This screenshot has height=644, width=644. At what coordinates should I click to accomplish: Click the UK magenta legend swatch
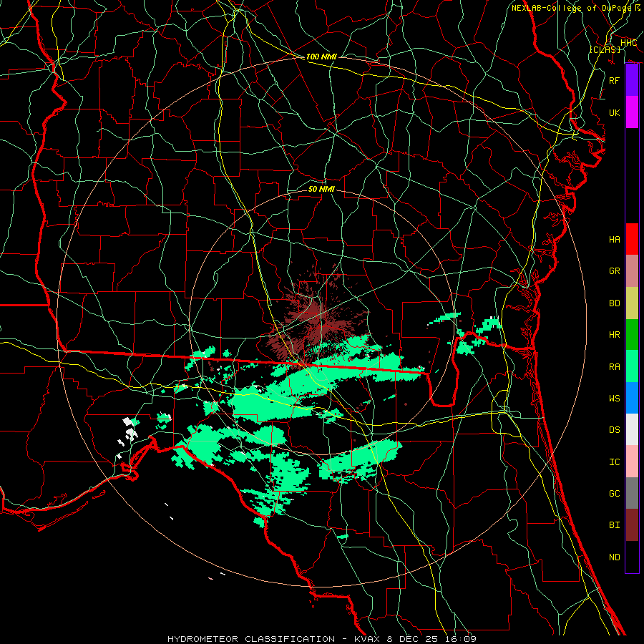pos(632,112)
